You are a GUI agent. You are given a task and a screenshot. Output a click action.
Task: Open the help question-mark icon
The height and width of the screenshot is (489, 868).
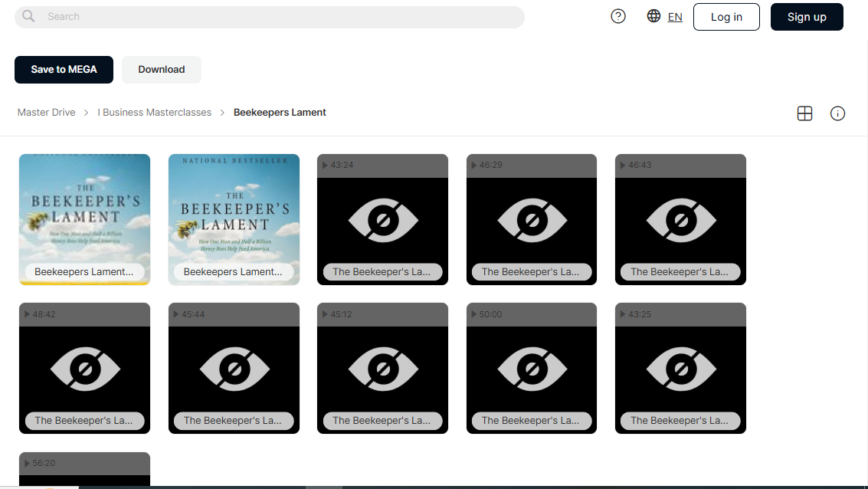618,17
